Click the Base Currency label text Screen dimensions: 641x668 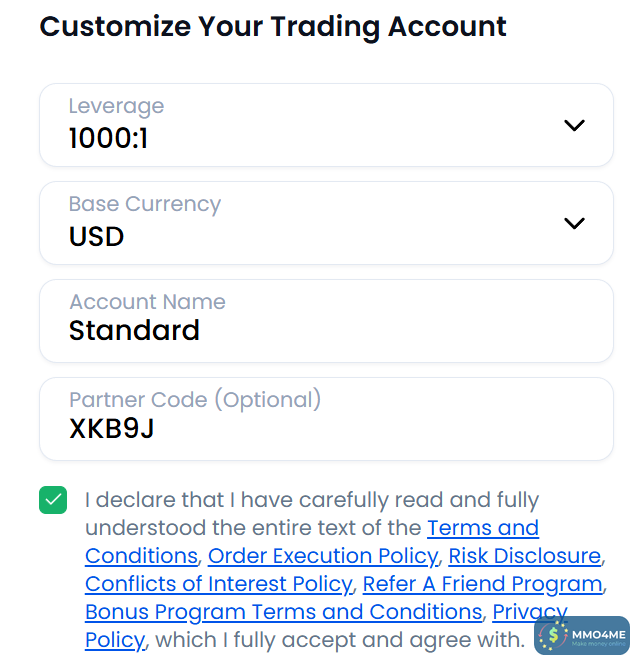pyautogui.click(x=145, y=204)
